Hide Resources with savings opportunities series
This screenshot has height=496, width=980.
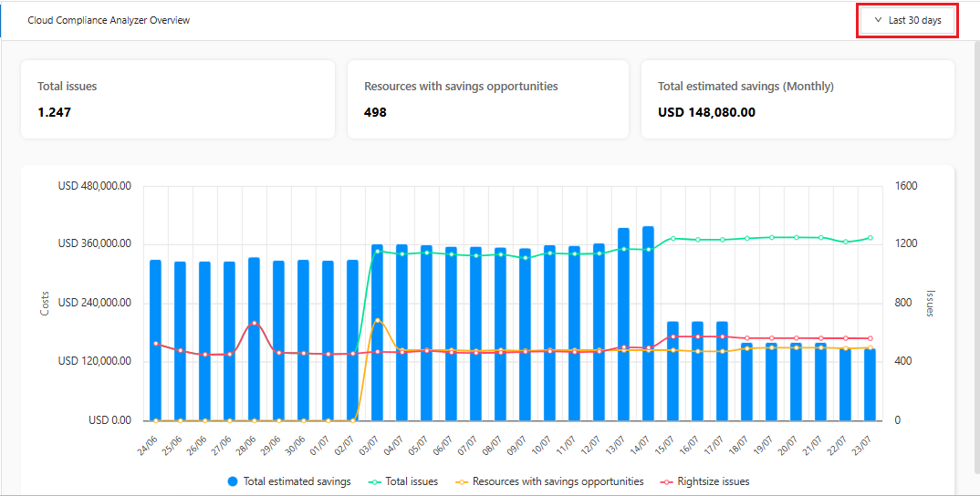pyautogui.click(x=558, y=481)
